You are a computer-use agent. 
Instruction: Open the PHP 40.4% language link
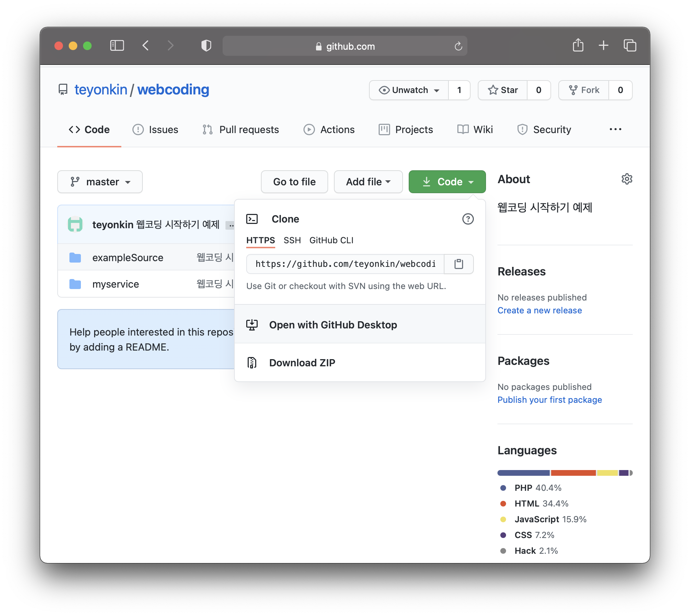531,488
